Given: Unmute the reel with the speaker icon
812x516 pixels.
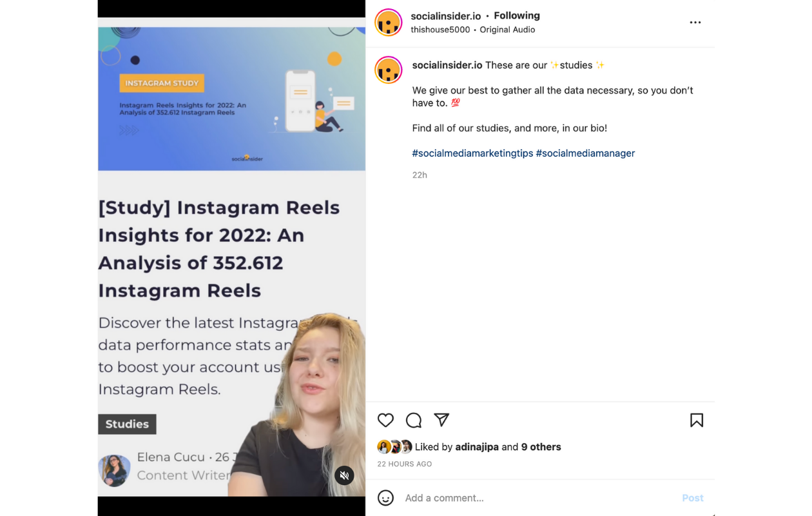Looking at the screenshot, I should pyautogui.click(x=345, y=476).
